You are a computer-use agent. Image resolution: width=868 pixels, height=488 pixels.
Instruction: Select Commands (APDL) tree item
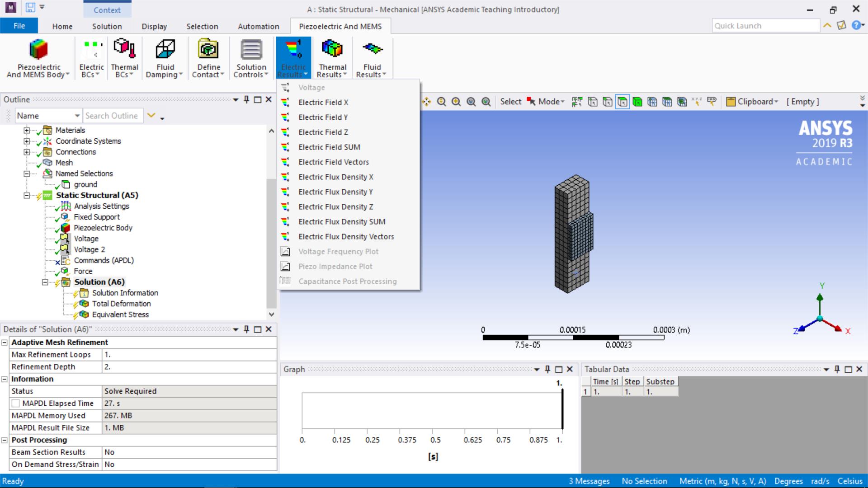click(104, 260)
